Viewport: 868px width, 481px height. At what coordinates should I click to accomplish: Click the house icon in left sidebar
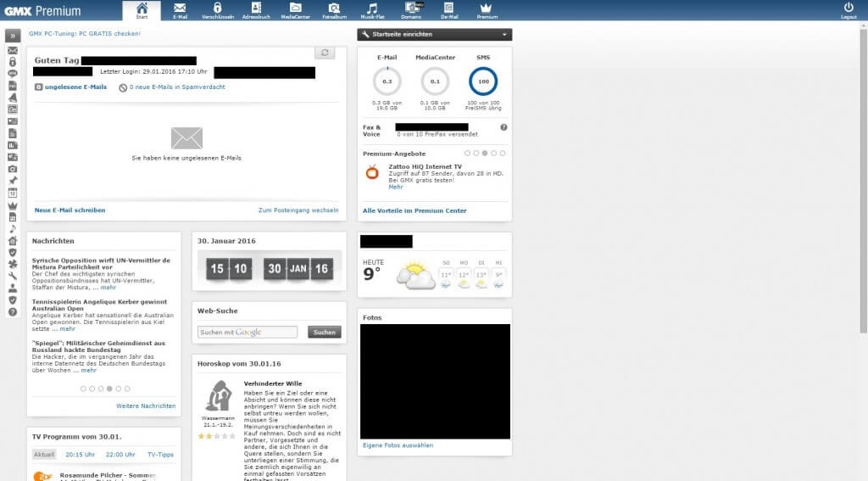(x=12, y=241)
